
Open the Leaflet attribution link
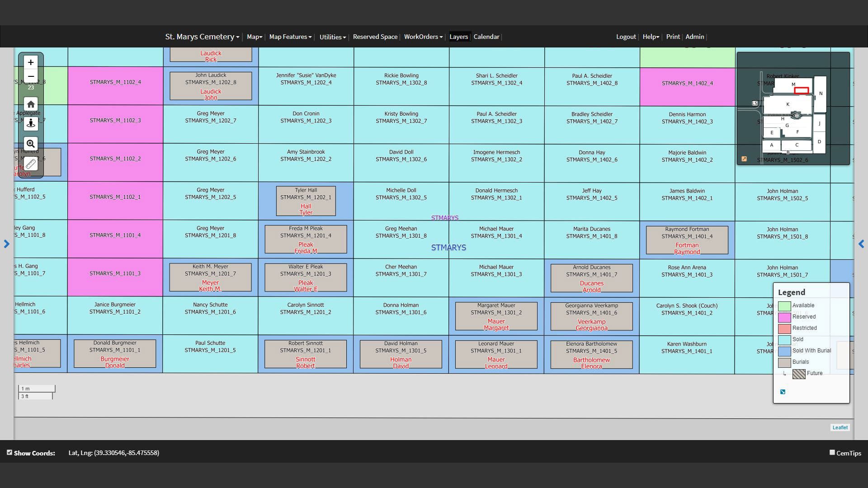point(840,427)
